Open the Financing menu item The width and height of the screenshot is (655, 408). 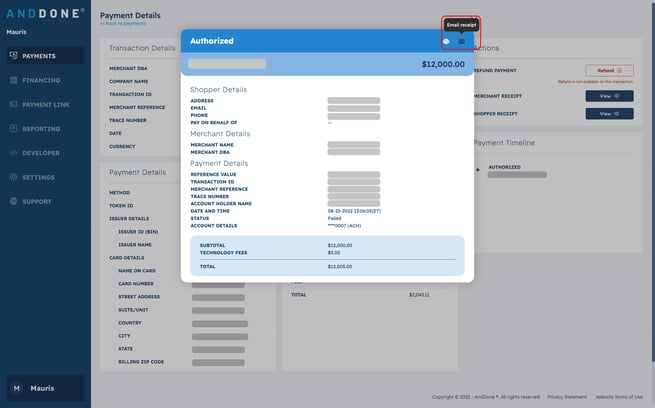coord(41,80)
